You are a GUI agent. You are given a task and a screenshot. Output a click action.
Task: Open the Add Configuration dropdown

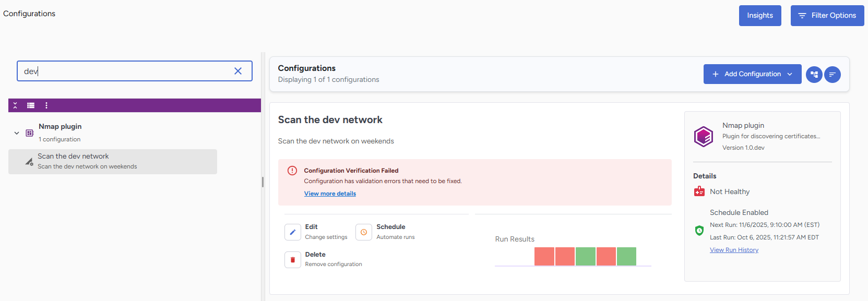752,74
